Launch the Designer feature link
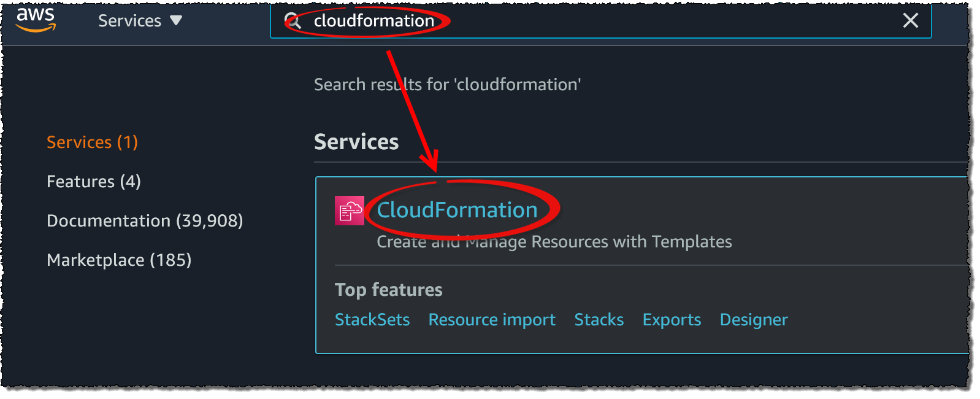 pos(753,320)
